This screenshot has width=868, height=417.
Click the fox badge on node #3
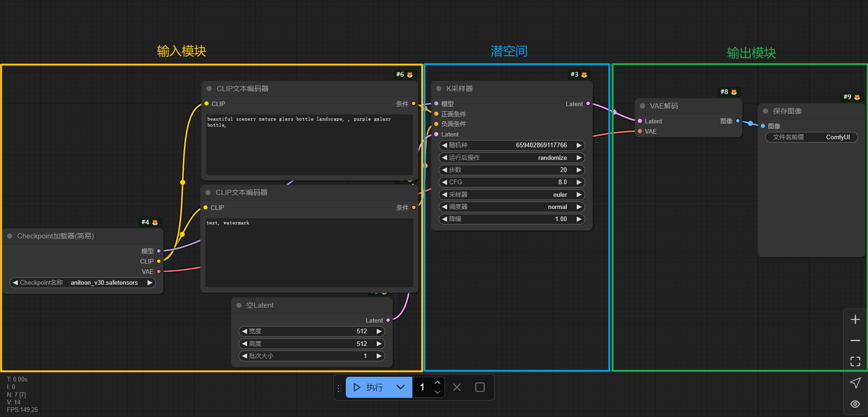coord(584,75)
